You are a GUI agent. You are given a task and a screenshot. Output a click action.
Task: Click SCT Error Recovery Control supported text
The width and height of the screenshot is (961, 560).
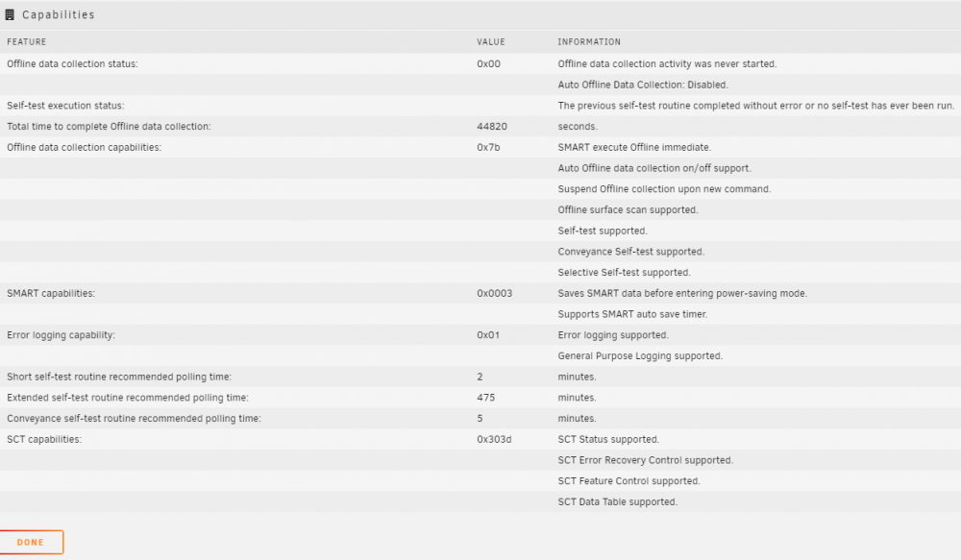[x=646, y=459]
